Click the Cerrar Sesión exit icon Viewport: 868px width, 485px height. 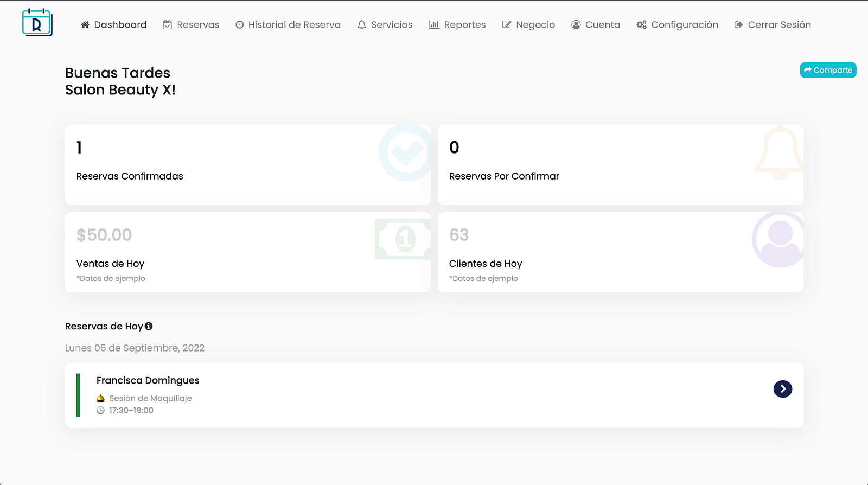(x=738, y=24)
